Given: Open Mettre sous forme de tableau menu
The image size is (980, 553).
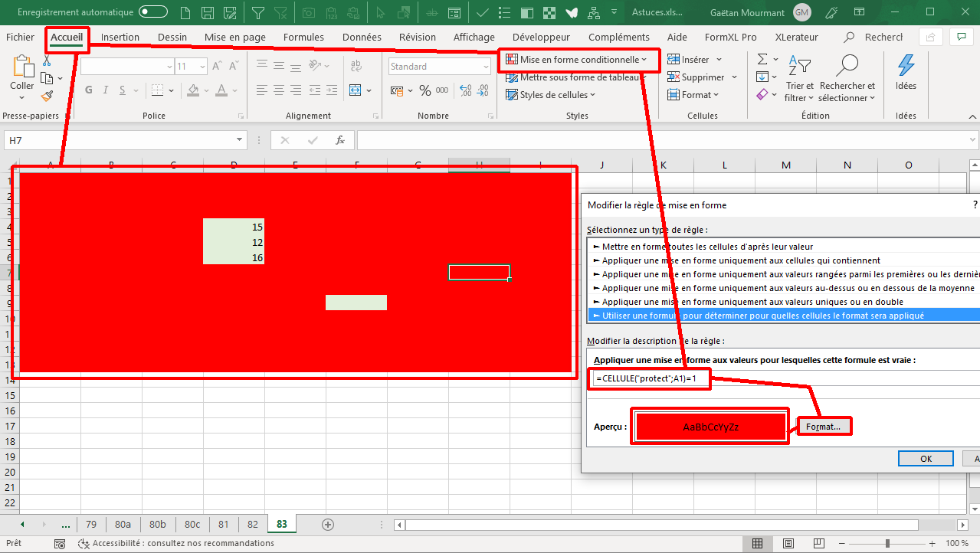Looking at the screenshot, I should 577,77.
